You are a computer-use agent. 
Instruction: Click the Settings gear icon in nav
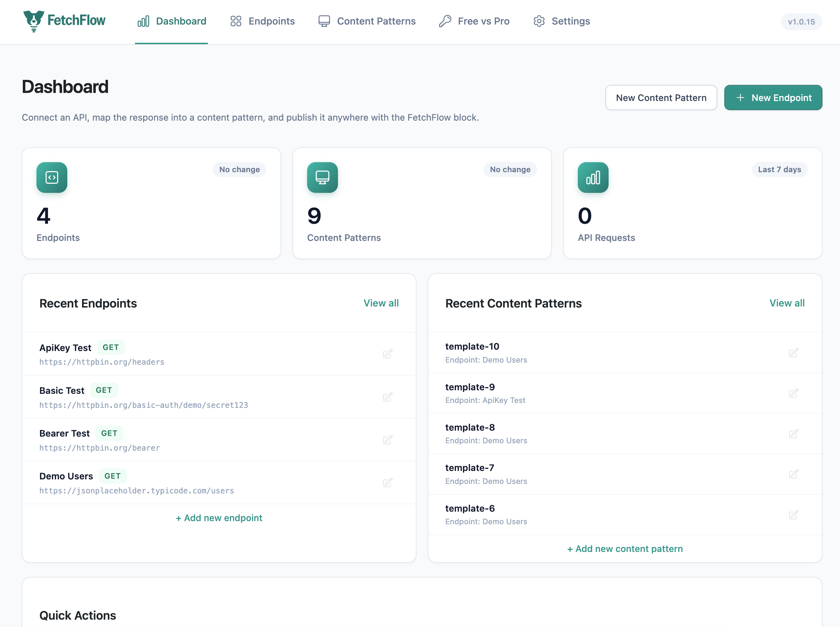click(x=539, y=21)
